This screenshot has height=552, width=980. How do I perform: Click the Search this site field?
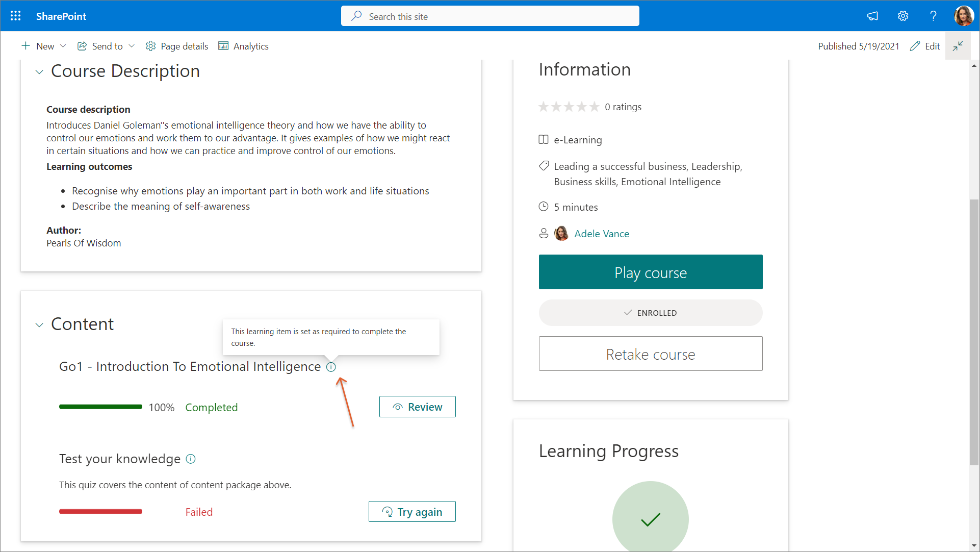tap(490, 16)
